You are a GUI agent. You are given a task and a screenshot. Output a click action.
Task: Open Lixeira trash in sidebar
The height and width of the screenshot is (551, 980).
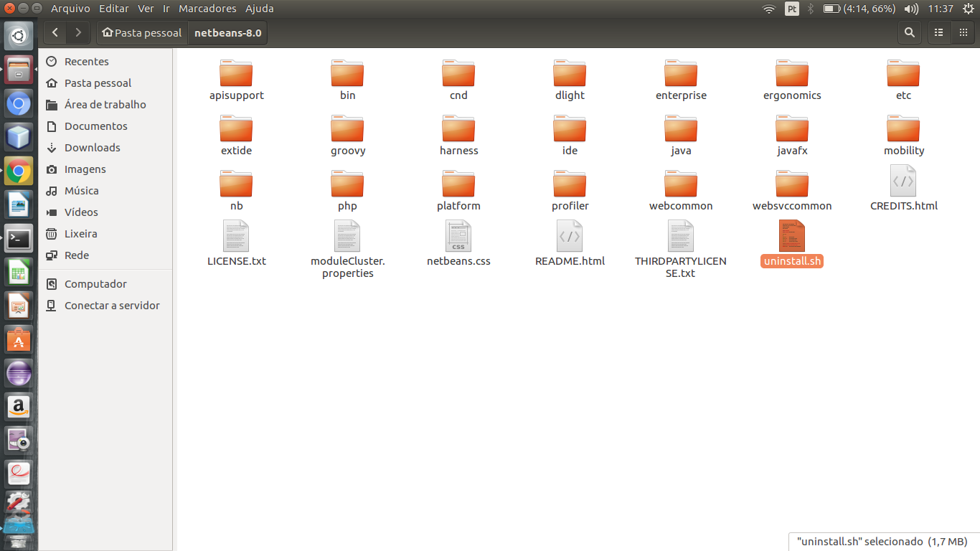(105, 234)
